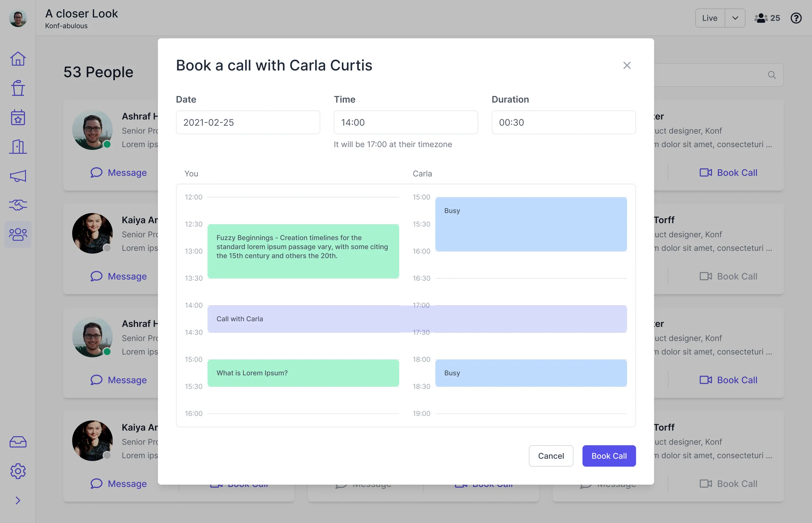This screenshot has width=812, height=523.
Task: Click the user profile avatar at top left
Action: click(x=18, y=18)
